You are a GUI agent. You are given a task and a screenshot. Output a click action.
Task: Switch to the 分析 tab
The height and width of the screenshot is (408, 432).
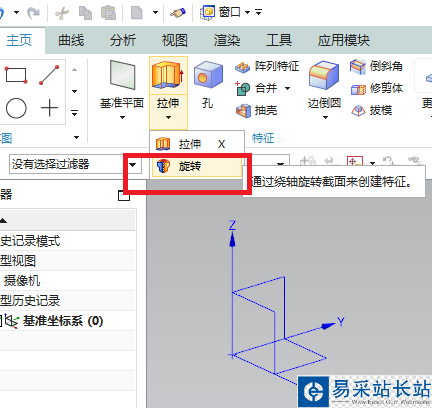(123, 40)
